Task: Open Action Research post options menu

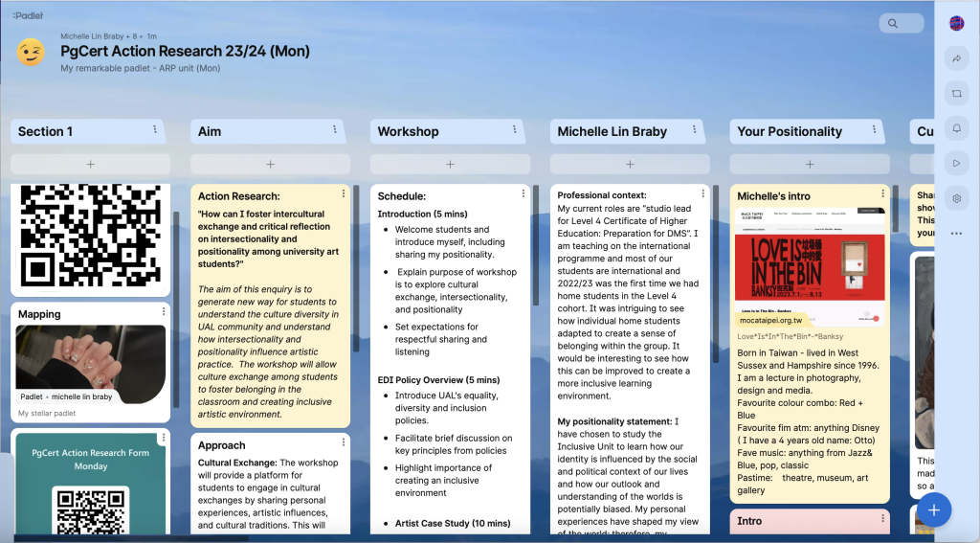Action: pos(344,193)
